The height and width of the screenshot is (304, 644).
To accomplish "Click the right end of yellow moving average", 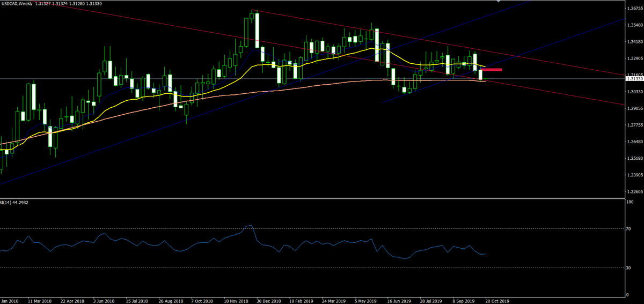I will click(x=485, y=67).
